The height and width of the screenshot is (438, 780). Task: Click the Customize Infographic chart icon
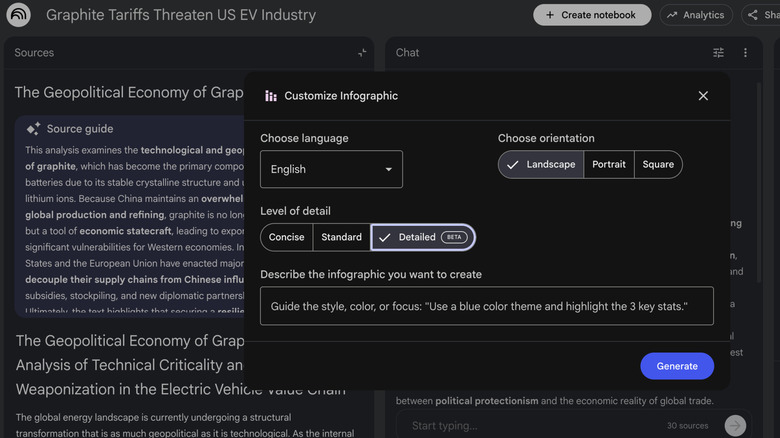271,96
